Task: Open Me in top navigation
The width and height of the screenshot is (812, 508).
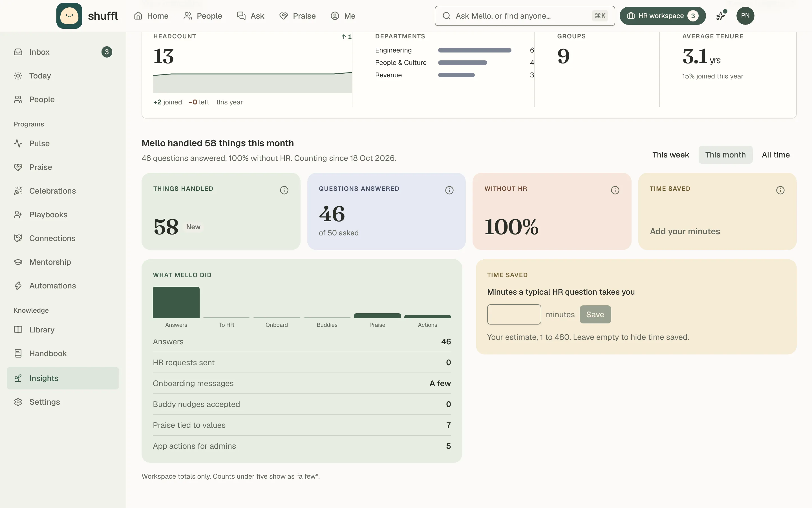Action: click(x=343, y=16)
